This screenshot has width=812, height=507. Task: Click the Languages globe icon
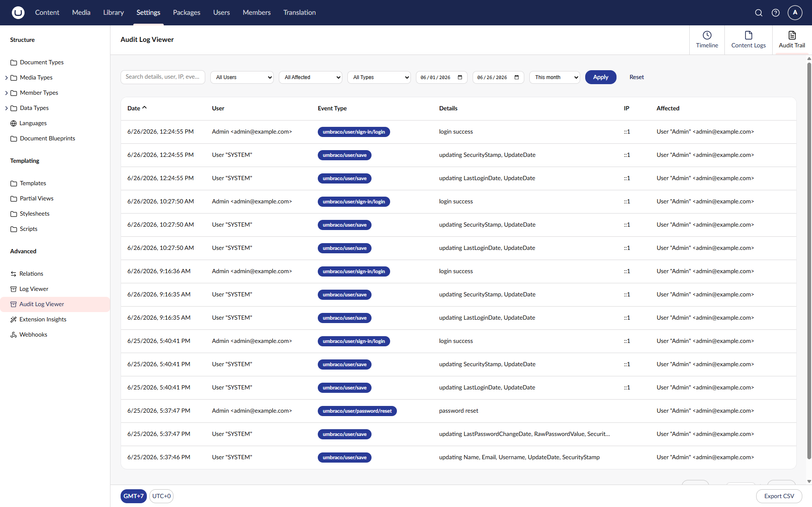tap(14, 123)
